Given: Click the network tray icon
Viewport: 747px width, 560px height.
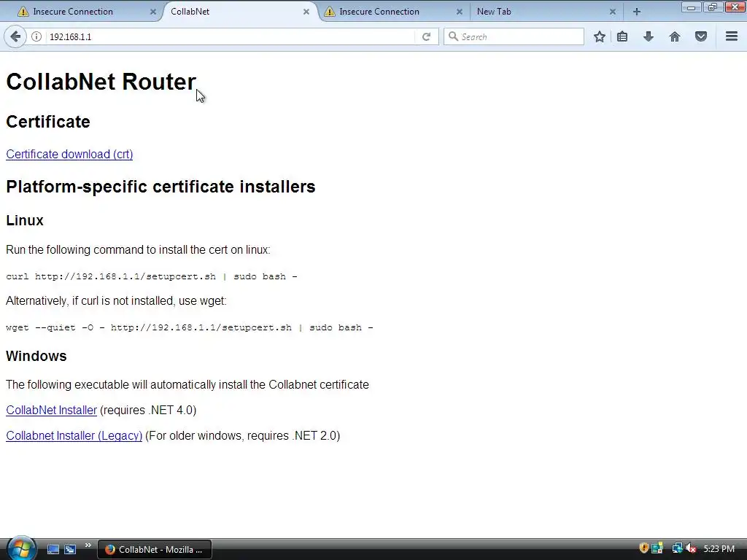Looking at the screenshot, I should [x=677, y=548].
